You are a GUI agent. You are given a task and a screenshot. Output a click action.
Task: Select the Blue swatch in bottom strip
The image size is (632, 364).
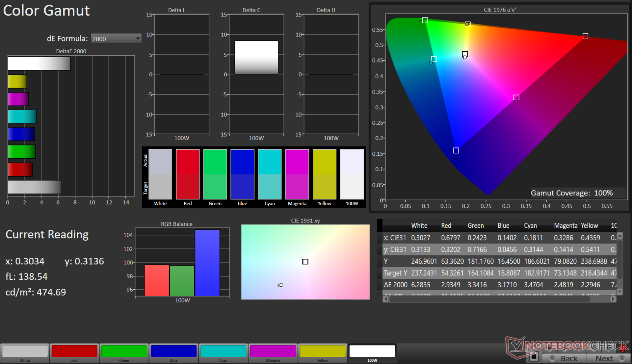click(x=174, y=351)
